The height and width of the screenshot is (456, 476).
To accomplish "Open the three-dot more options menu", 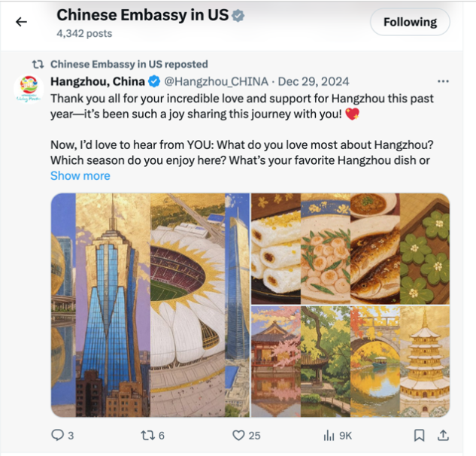I will (443, 81).
